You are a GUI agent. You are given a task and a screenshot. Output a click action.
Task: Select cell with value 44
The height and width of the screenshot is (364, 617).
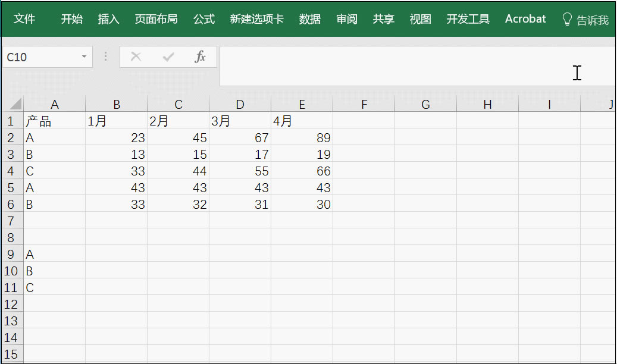click(x=178, y=171)
